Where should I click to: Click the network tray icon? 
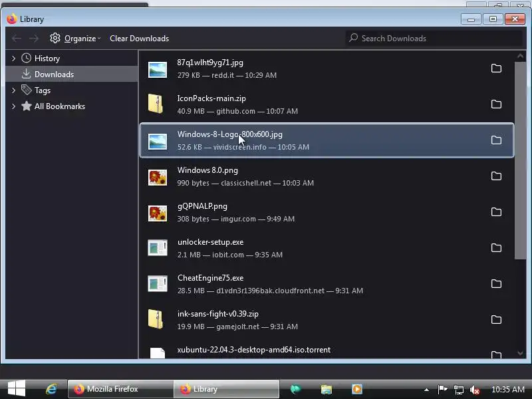pos(459,390)
